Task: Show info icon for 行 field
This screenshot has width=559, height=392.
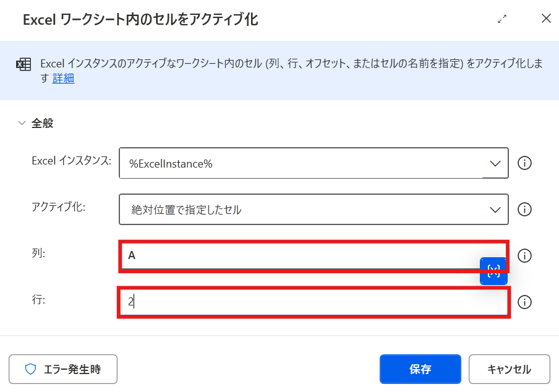Action: point(524,302)
